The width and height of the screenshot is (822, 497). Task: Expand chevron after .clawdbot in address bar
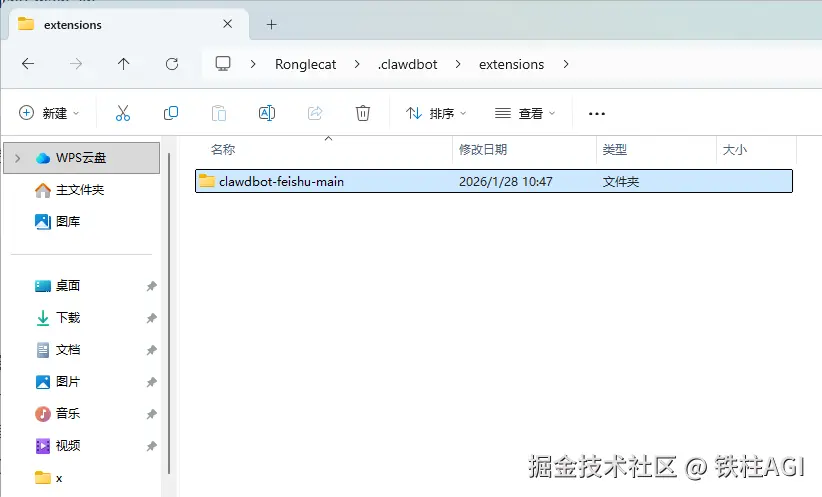[458, 64]
